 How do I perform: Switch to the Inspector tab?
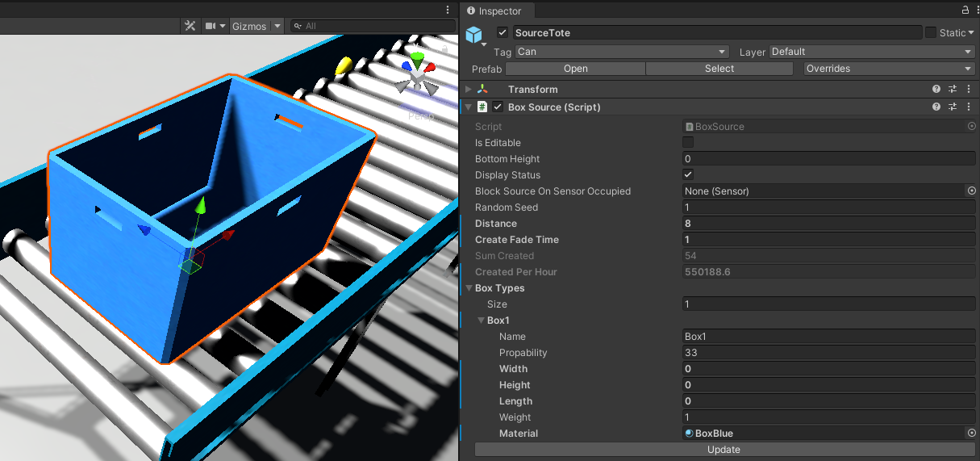point(494,10)
